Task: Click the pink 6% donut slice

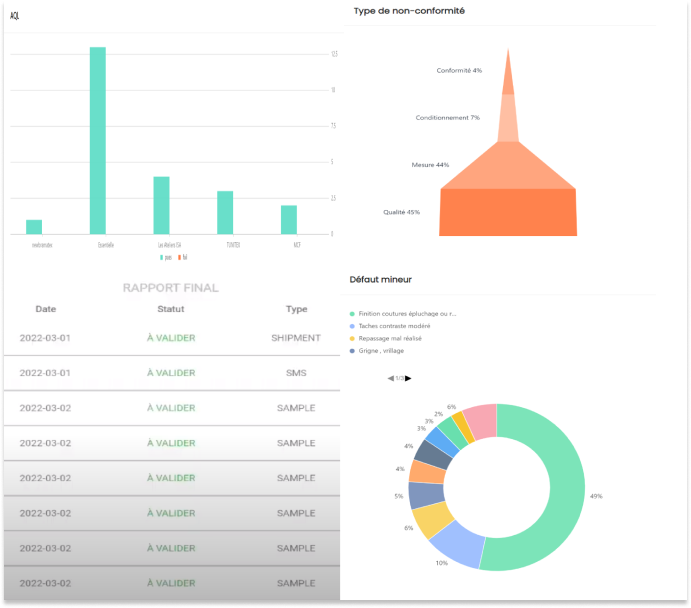Action: pos(481,420)
